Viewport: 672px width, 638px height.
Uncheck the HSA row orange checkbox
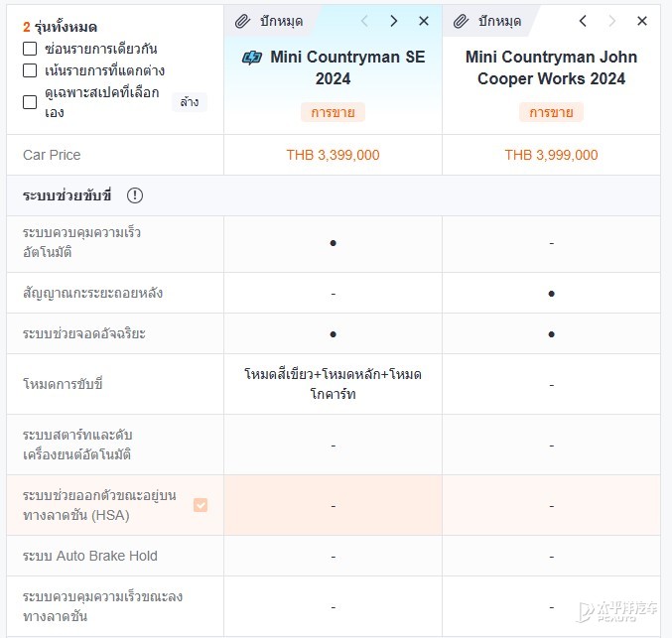201,505
